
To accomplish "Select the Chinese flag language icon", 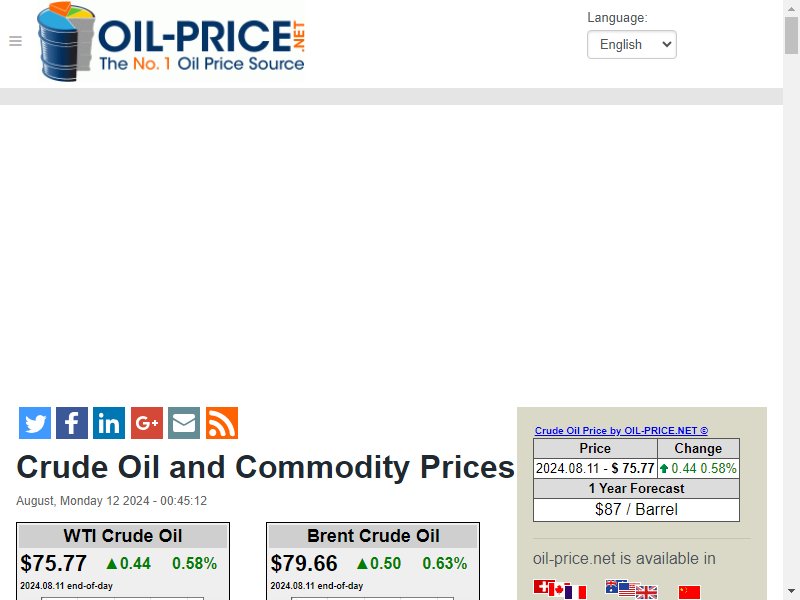I will pyautogui.click(x=689, y=592).
